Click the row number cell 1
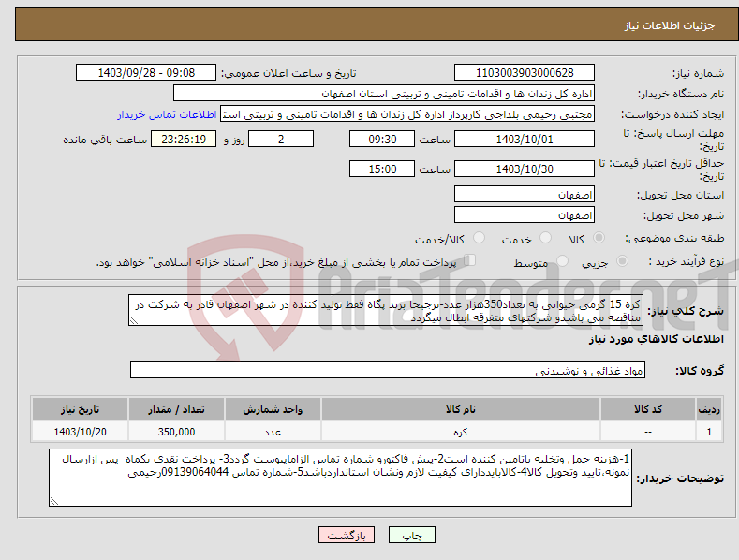The height and width of the screenshot is (560, 739). [709, 432]
